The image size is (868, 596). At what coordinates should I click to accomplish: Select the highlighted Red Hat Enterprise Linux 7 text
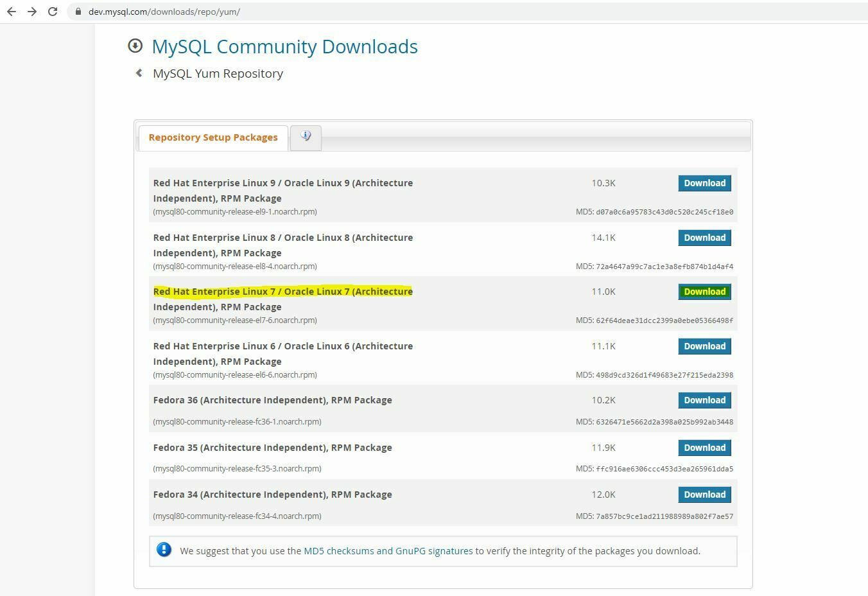click(282, 291)
